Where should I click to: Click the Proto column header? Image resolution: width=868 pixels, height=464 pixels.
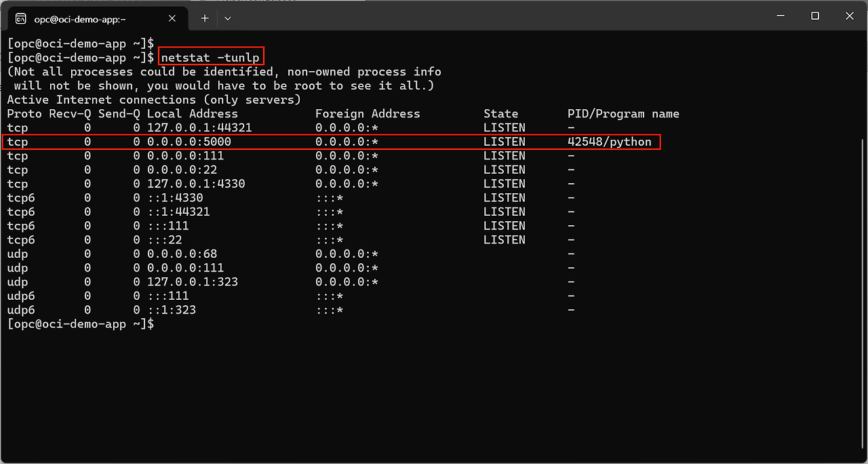24,114
